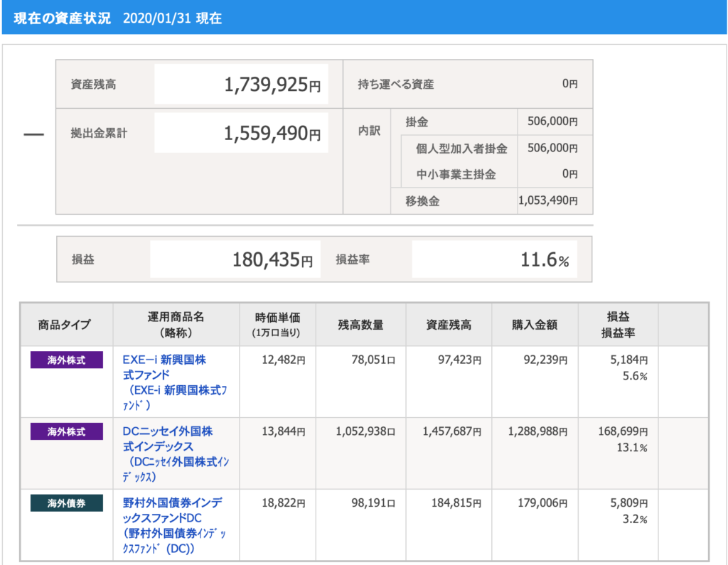Select the 3.2% gain rate
The width and height of the screenshot is (728, 565).
coord(635,519)
